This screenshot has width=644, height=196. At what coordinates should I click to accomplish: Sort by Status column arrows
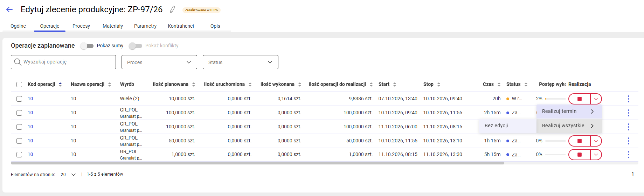[x=526, y=85]
